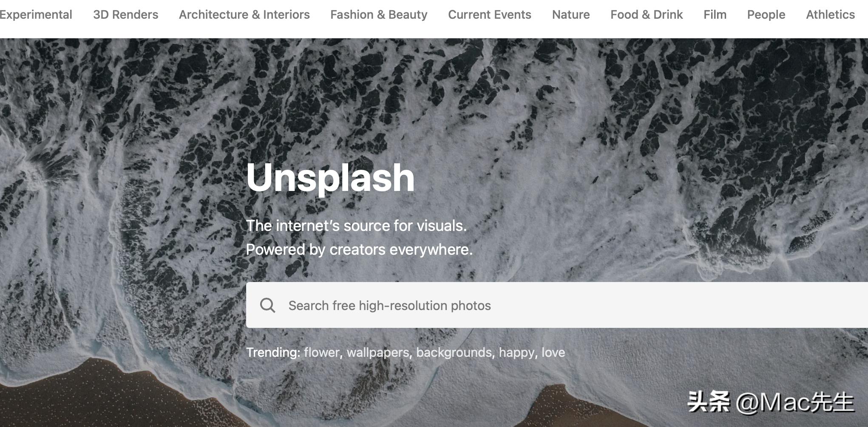
Task: Click the 'Powered by creators everywhere' tagline
Action: tap(359, 249)
